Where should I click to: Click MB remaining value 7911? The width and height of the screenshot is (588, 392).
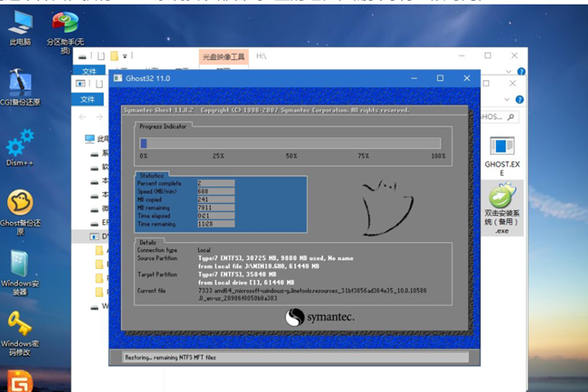click(216, 207)
